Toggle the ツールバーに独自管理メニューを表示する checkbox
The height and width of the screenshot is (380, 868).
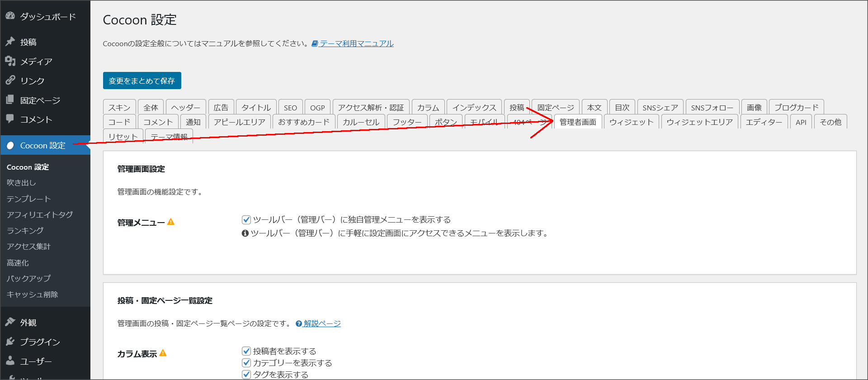pyautogui.click(x=246, y=220)
